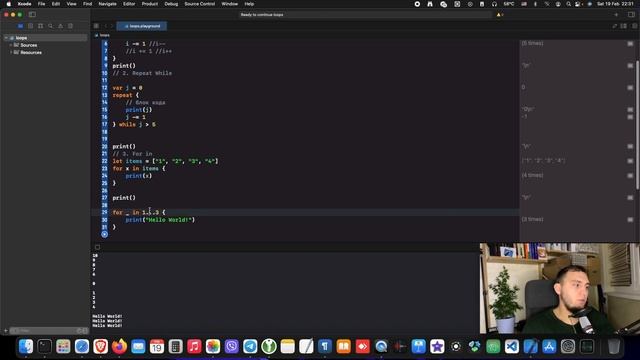
Task: Toggle Quick Look for the -1 result
Action: pyautogui.click(x=630, y=117)
